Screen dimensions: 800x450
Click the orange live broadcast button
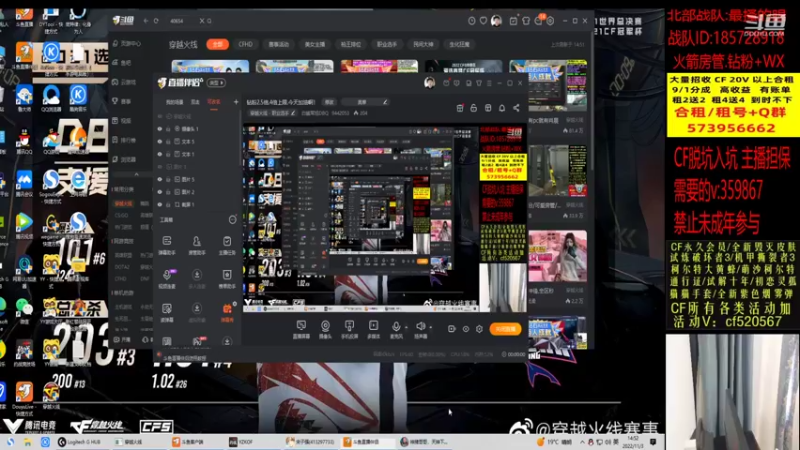506,329
